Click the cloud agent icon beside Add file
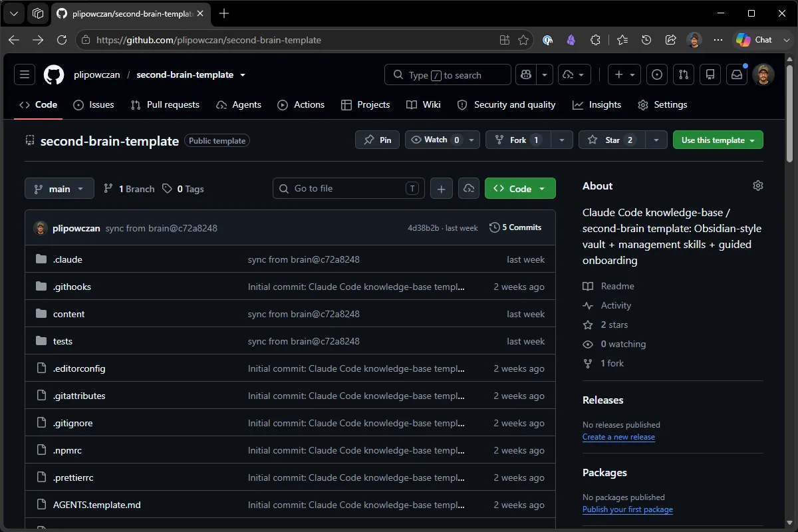This screenshot has height=532, width=798. [469, 189]
